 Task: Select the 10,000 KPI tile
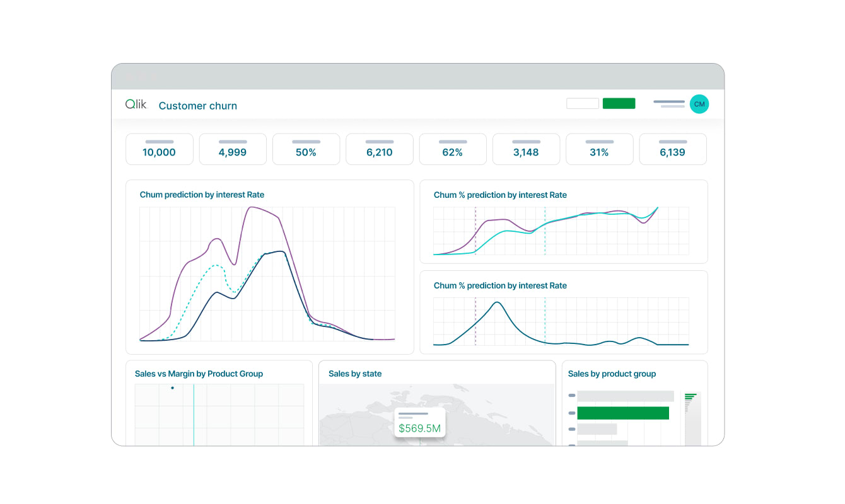coord(159,149)
